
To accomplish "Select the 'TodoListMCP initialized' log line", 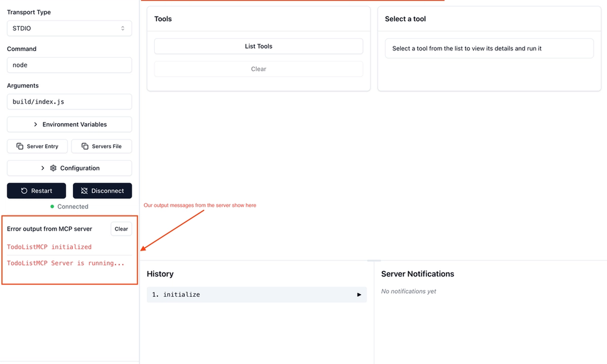I will (49, 247).
